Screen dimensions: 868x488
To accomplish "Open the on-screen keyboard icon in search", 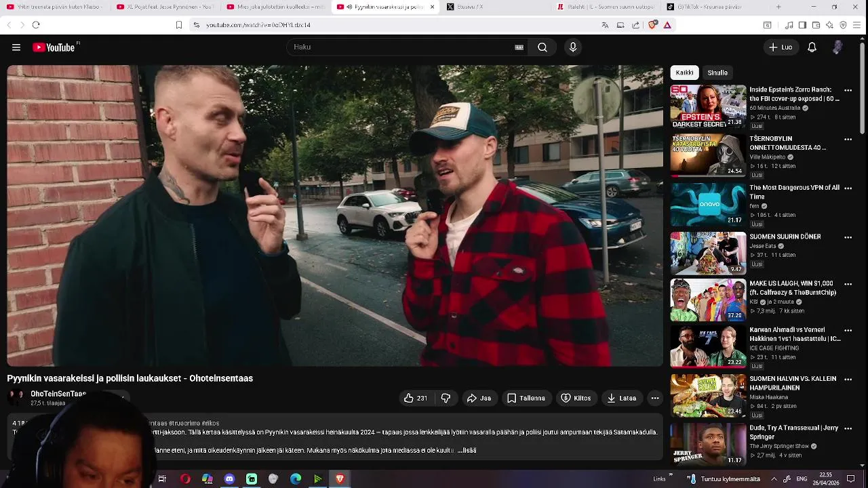I will [x=519, y=47].
